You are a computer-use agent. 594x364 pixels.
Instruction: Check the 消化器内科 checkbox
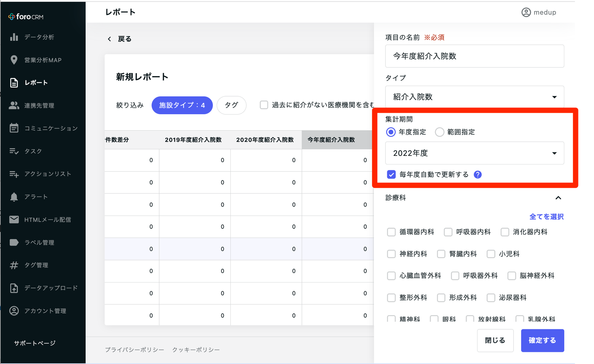pos(505,232)
